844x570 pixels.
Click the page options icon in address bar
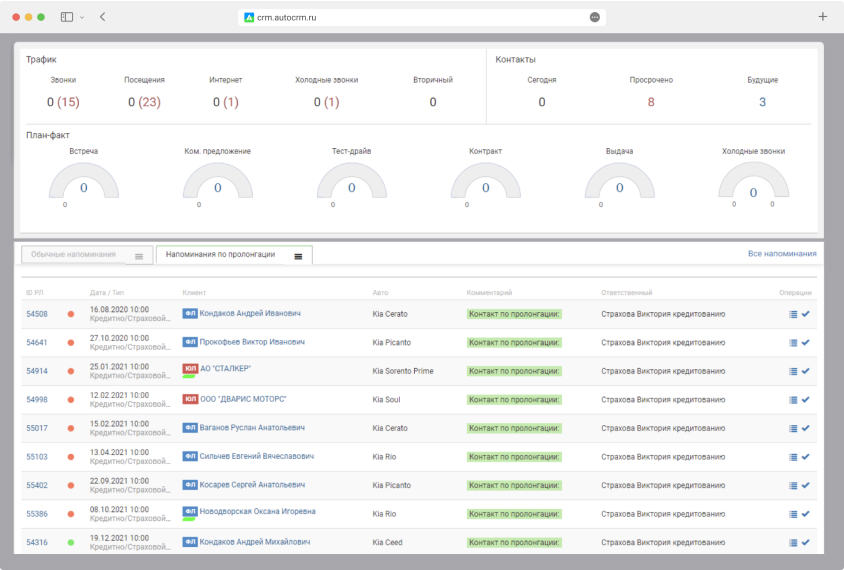coord(595,17)
